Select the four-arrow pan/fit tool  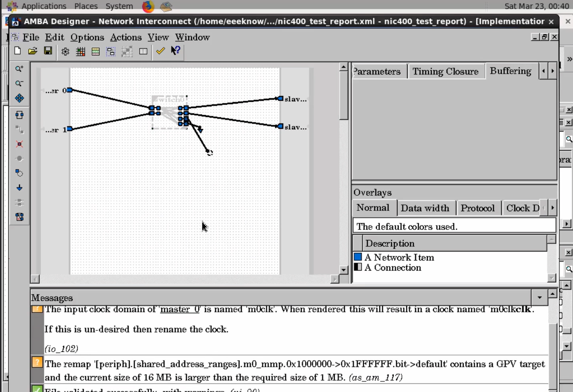click(19, 98)
